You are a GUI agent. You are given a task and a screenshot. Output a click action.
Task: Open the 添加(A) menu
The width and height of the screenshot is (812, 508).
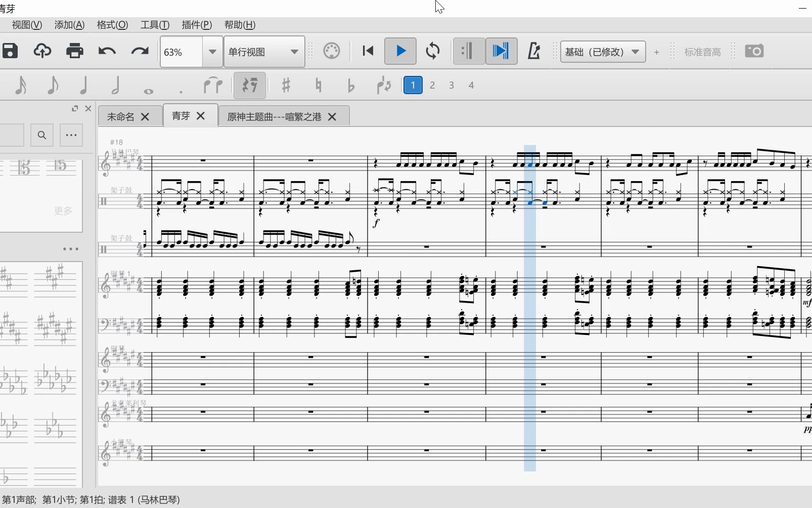pyautogui.click(x=69, y=25)
